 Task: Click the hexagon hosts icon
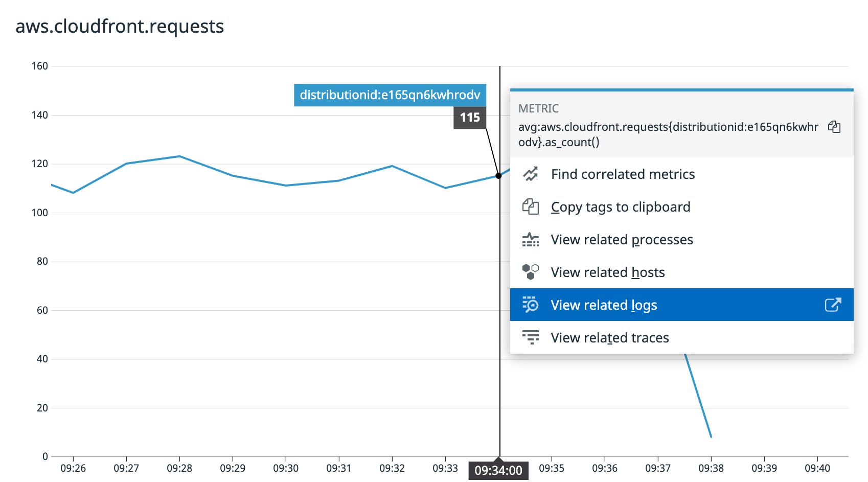pyautogui.click(x=531, y=271)
